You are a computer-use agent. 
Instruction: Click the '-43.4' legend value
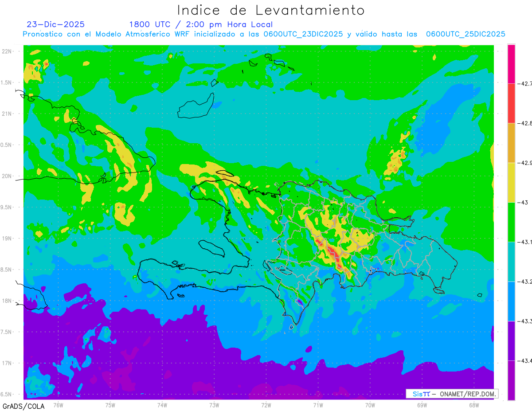coord(524,360)
